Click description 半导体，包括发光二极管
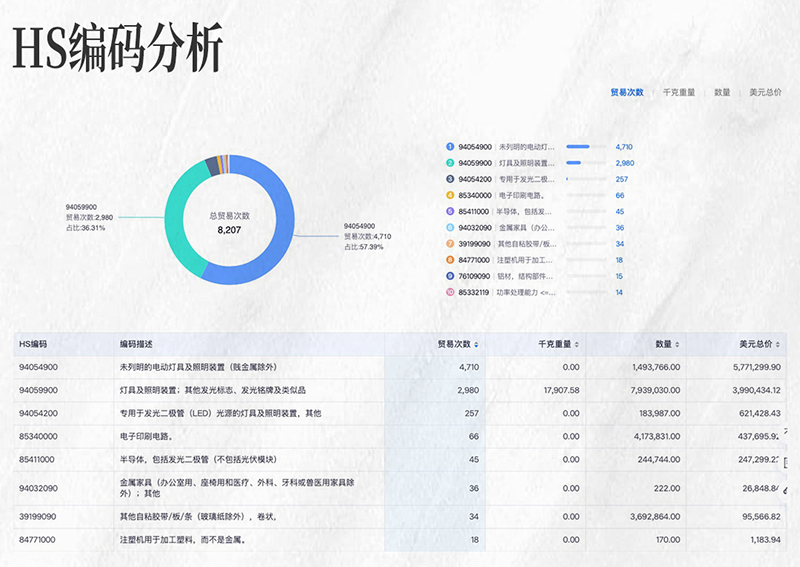The image size is (800, 567). click(198, 459)
